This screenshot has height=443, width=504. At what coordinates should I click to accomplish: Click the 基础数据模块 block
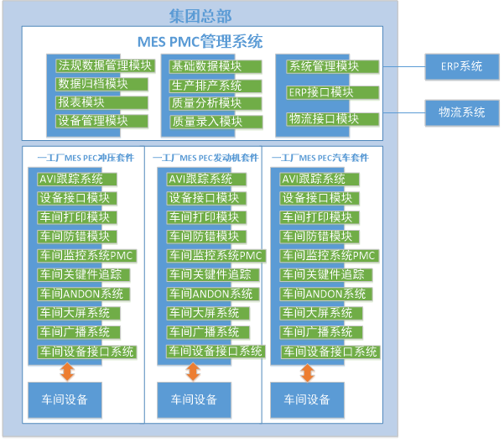click(x=206, y=66)
